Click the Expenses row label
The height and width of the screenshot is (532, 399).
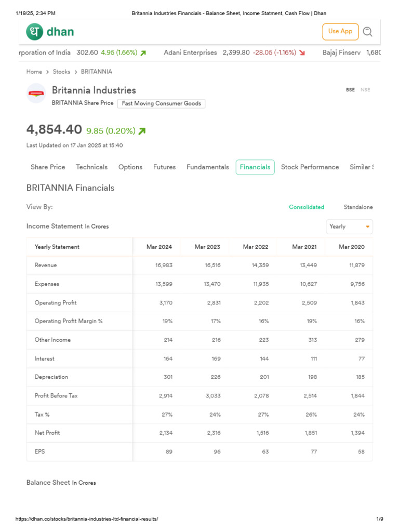pyautogui.click(x=47, y=284)
